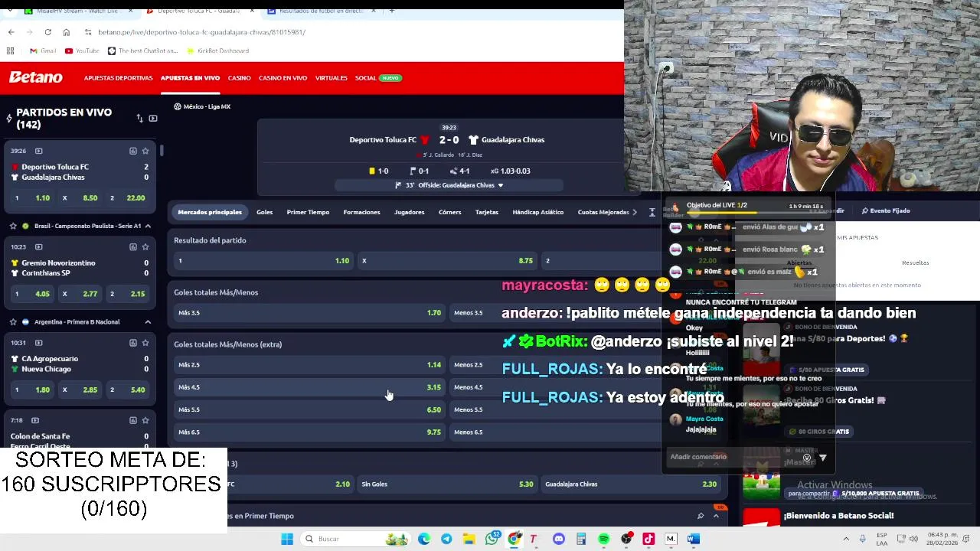980x551 pixels.
Task: Pin the Primer Tiempo market section
Action: (700, 516)
